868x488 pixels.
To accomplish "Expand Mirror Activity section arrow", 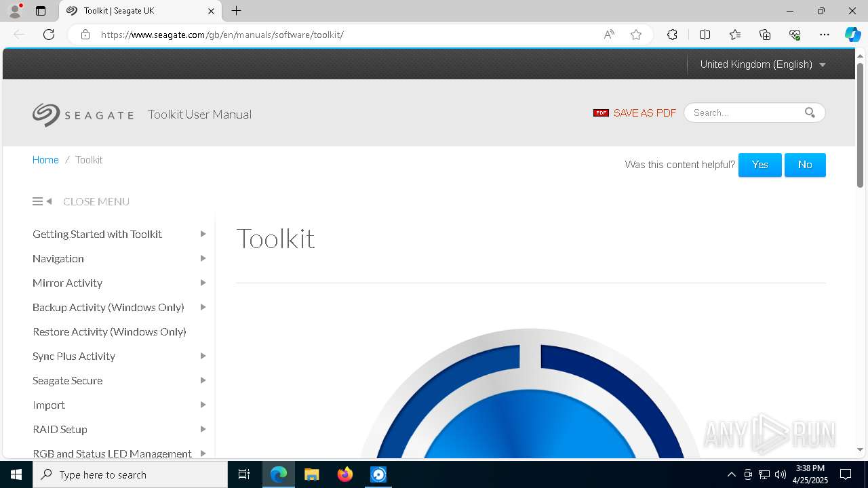I will click(203, 283).
